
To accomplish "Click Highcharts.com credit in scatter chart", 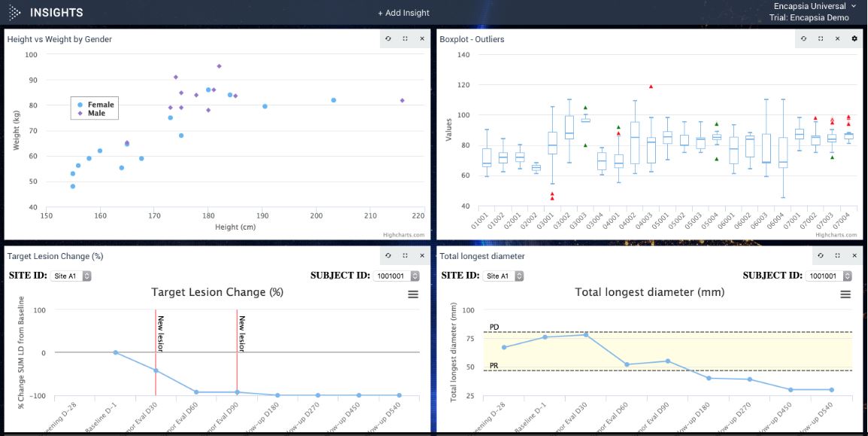I will click(404, 235).
